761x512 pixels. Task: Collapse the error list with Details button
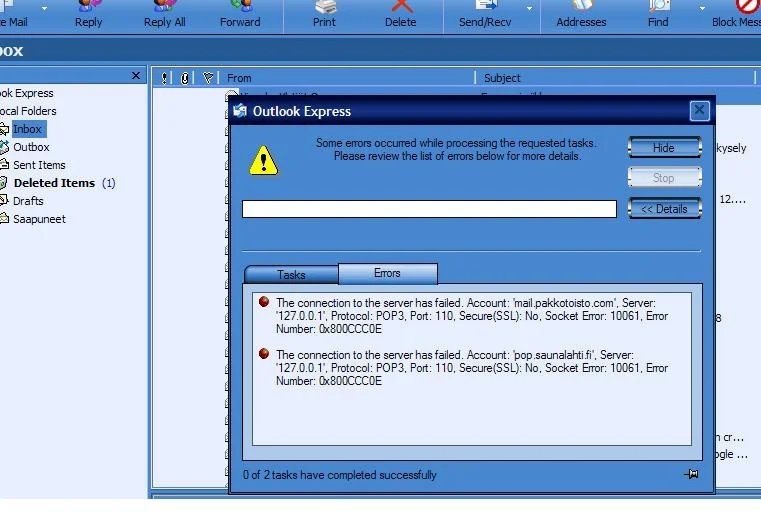pyautogui.click(x=664, y=209)
